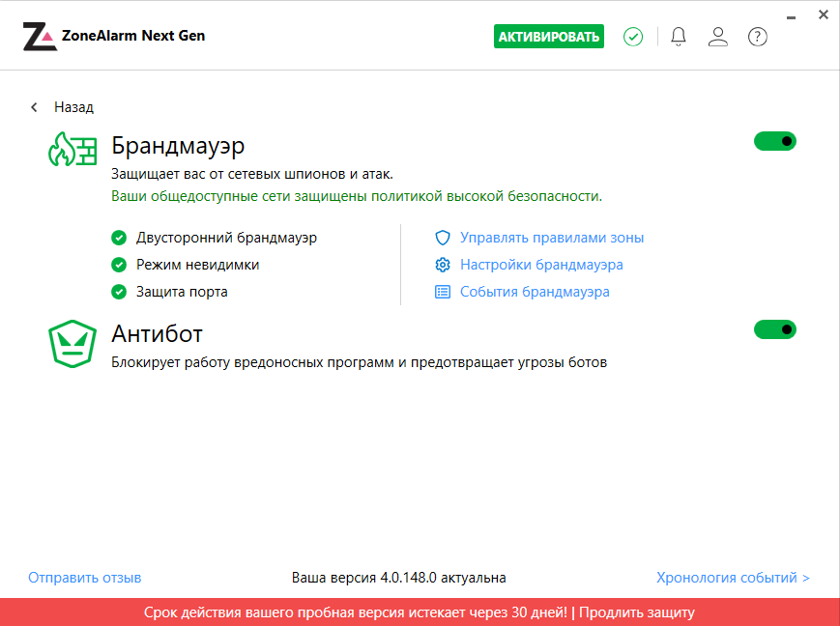Click the Режим невидимки text
The image size is (840, 626).
coord(198,265)
